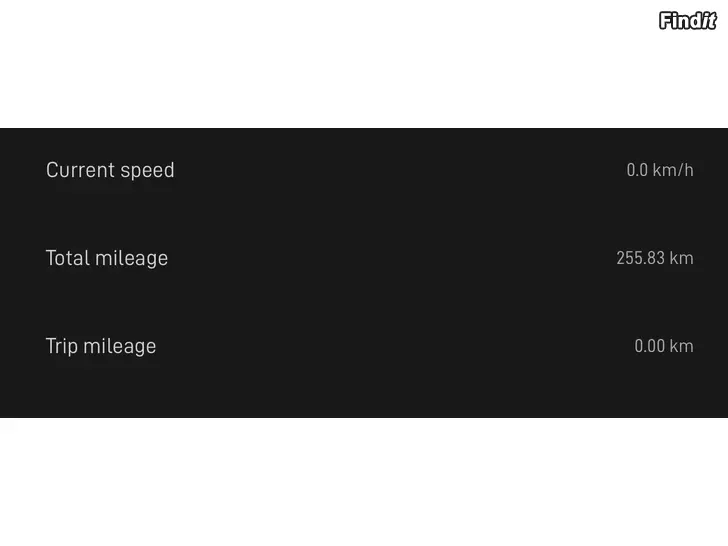Screen dimensions: 728x546
Task: Click the "km" unit after 0.00
Action: 682,346
